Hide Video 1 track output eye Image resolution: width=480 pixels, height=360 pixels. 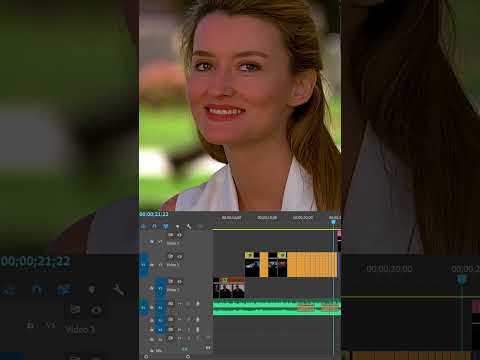[180, 281]
